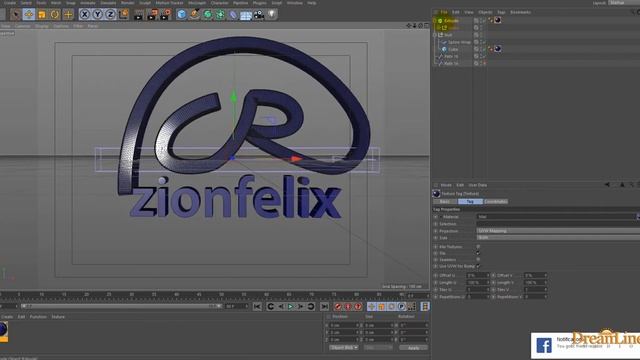Click Render to Picture Viewer icon
Viewport: 640px width, 360px height.
click(152, 15)
